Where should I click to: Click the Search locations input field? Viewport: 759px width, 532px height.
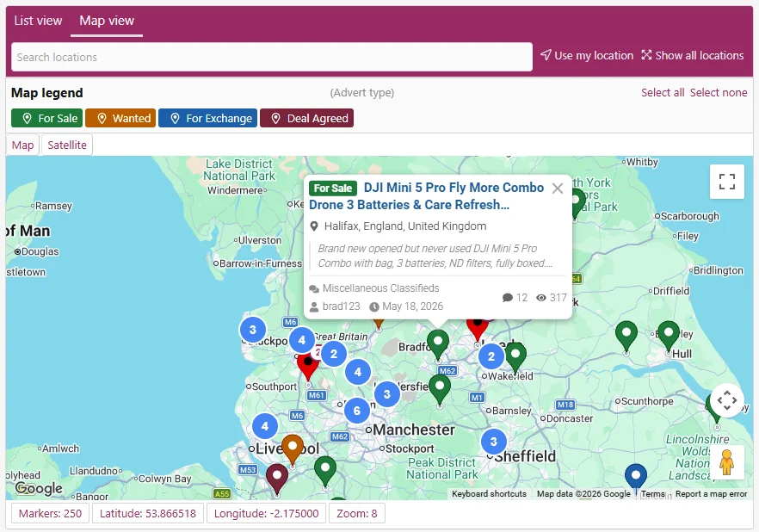[x=272, y=57]
